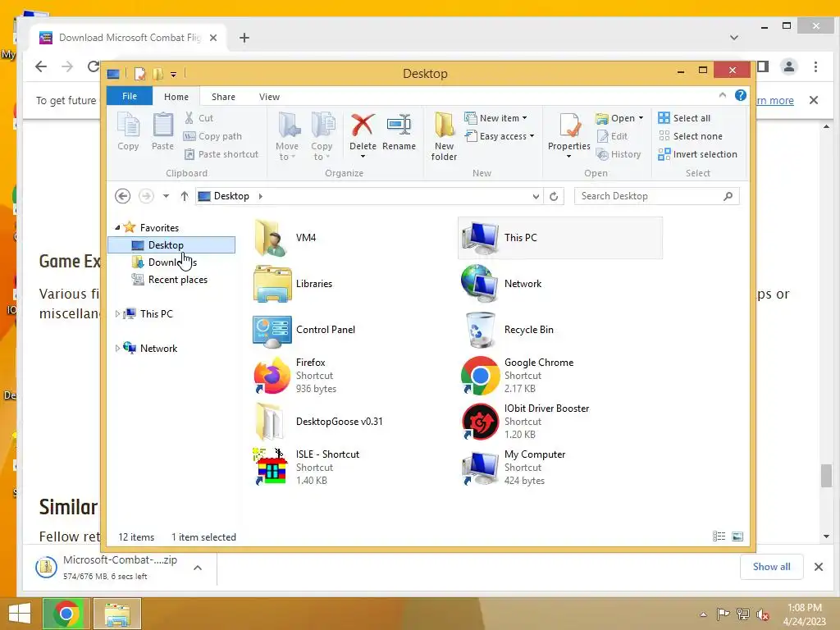Click Paste shortcut in ribbon
This screenshot has width=840, height=630.
(221, 154)
